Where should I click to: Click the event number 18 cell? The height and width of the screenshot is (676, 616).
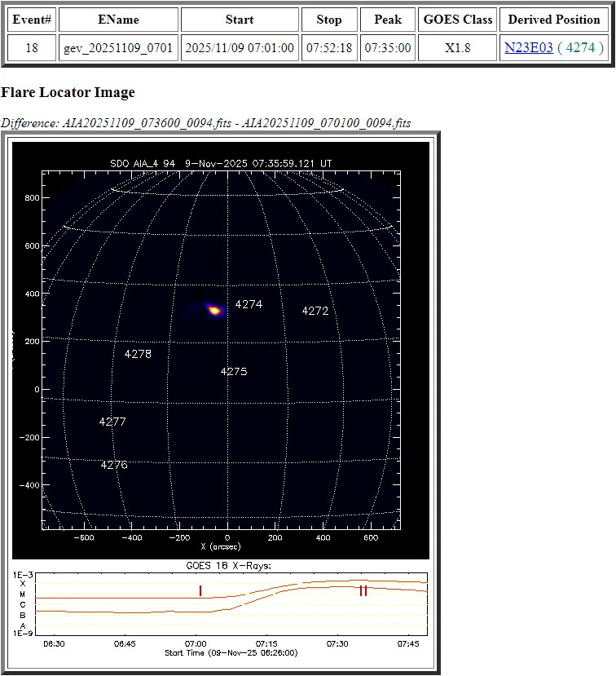click(x=32, y=48)
